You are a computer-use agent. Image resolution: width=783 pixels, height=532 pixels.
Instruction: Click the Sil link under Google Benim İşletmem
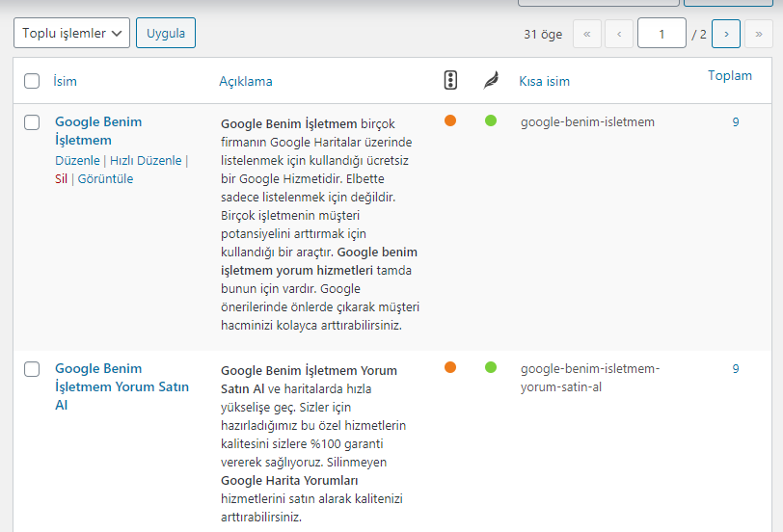pos(61,179)
